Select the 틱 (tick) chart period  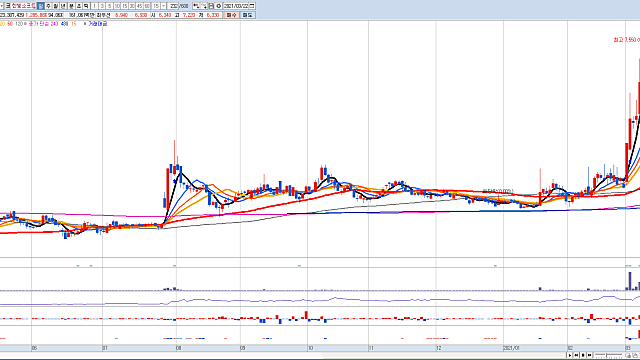[86, 6]
